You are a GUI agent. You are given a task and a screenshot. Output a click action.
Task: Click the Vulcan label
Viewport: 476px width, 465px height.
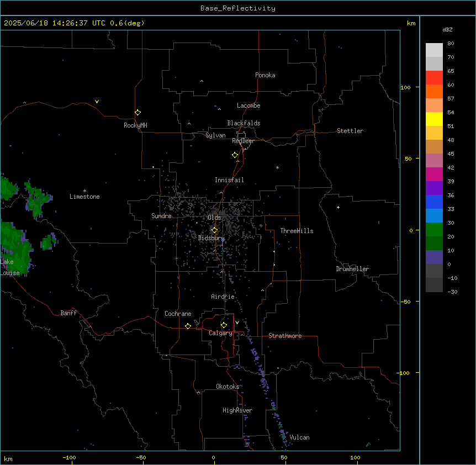[299, 437]
